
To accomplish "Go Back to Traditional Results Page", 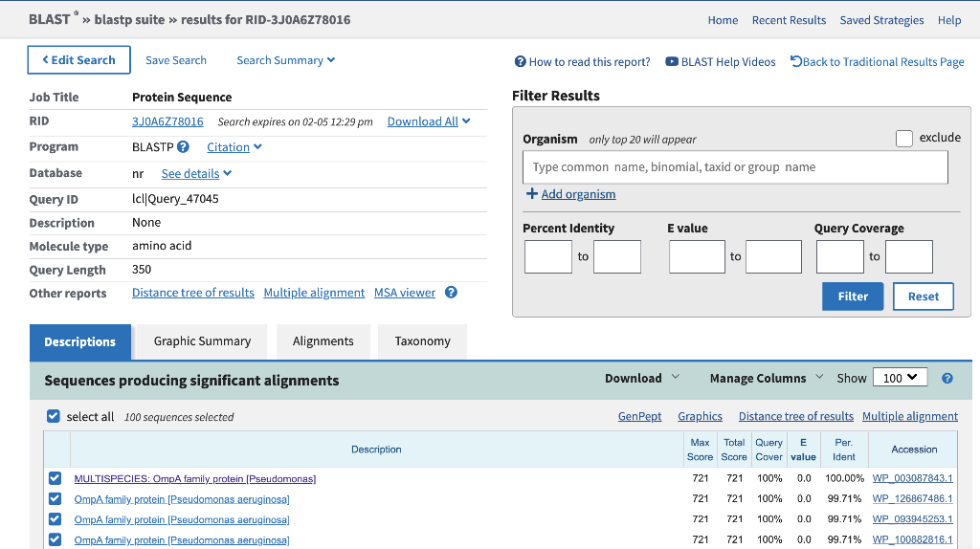I will pos(878,62).
